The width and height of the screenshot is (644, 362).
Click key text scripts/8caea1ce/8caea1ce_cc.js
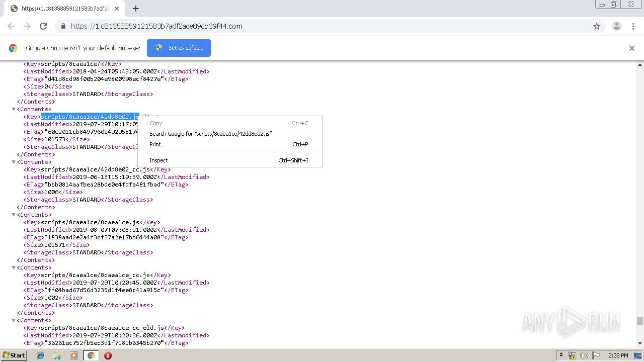coord(95,275)
